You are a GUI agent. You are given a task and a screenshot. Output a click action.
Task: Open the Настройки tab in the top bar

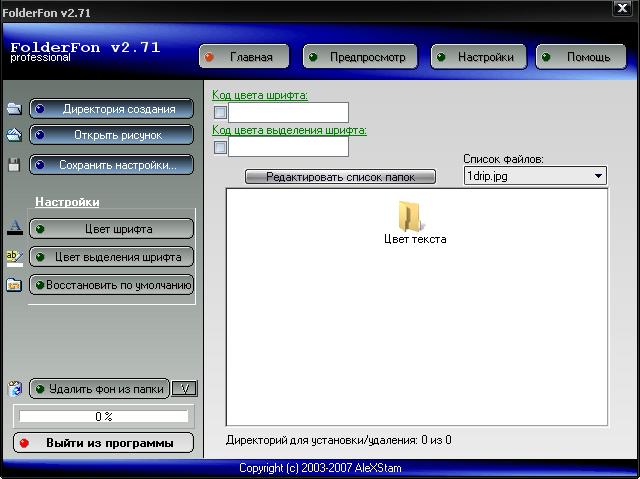pyautogui.click(x=479, y=57)
